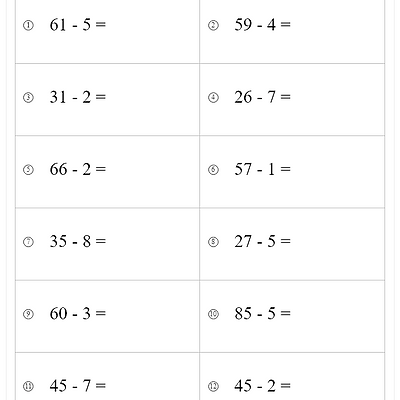Select the problem 27 - 5 =
The image size is (400, 400).
tap(262, 241)
